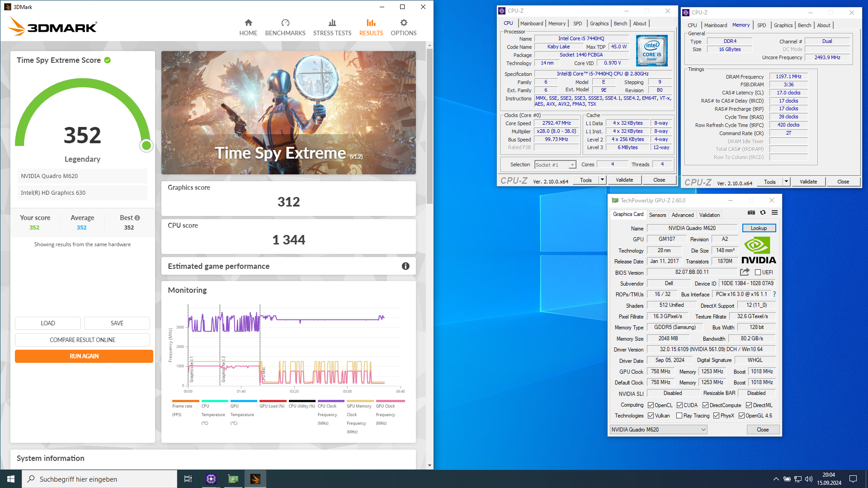Click the Intel Core i5 logo in CPU-Z
This screenshot has height=488, width=868.
652,51
